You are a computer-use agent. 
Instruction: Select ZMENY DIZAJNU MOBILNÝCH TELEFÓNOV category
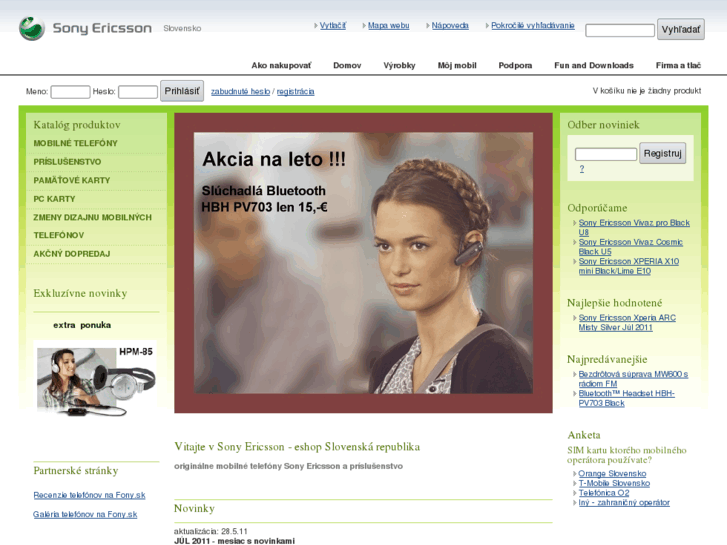pos(92,226)
